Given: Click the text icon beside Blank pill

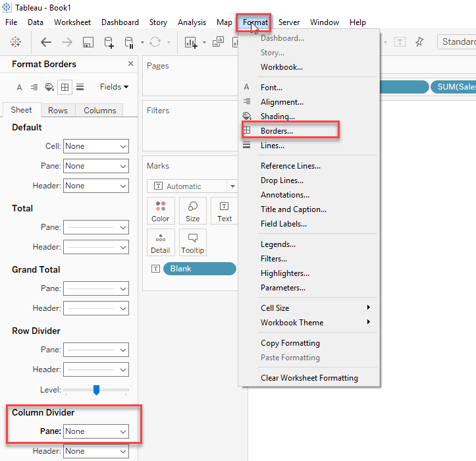Looking at the screenshot, I should (x=155, y=269).
